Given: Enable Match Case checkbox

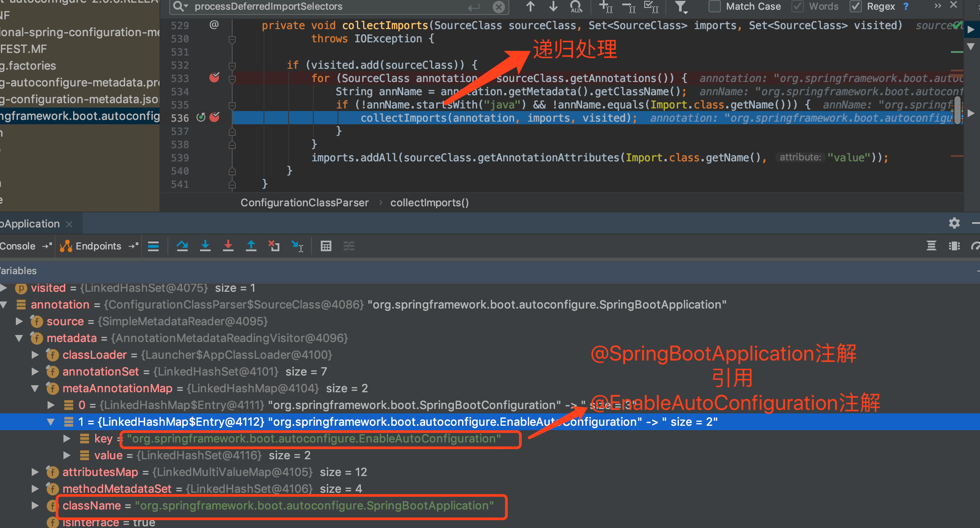Looking at the screenshot, I should (714, 6).
